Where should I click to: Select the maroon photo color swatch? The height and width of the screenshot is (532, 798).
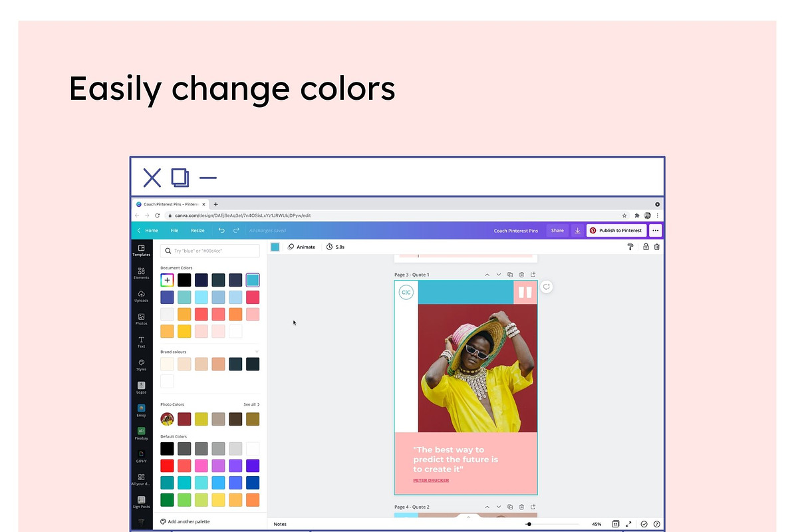(x=184, y=419)
